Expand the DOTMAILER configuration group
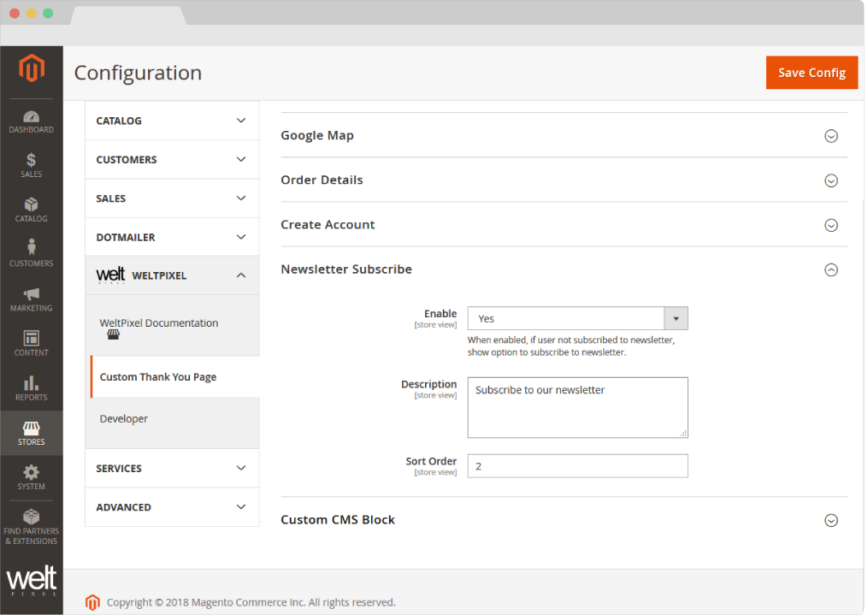This screenshot has width=868, height=615. pyautogui.click(x=172, y=237)
